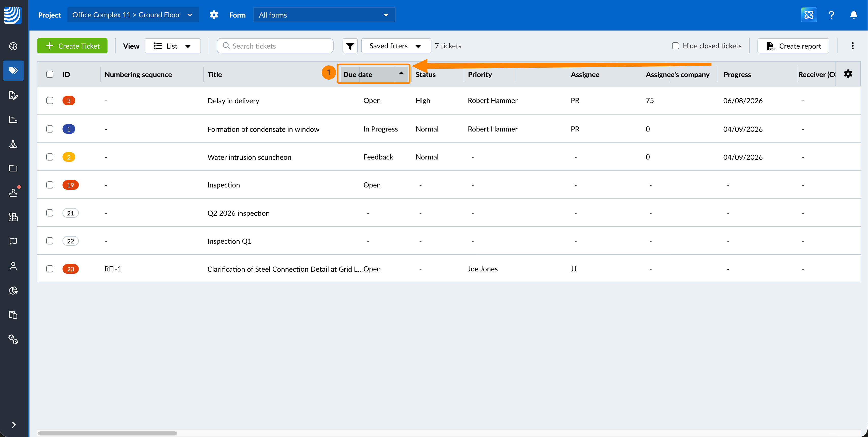Open the gears settings icon in sidebar
Screen dimensions: 868x437
(13, 339)
